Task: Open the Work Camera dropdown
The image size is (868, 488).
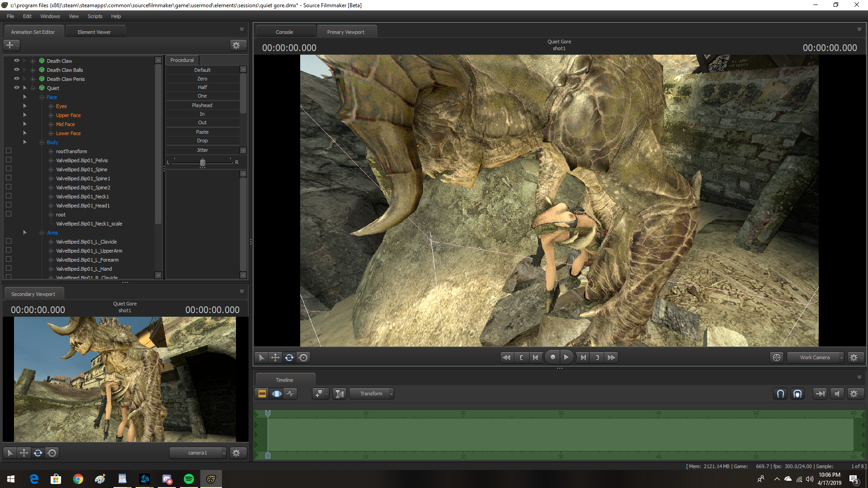Action: (816, 357)
